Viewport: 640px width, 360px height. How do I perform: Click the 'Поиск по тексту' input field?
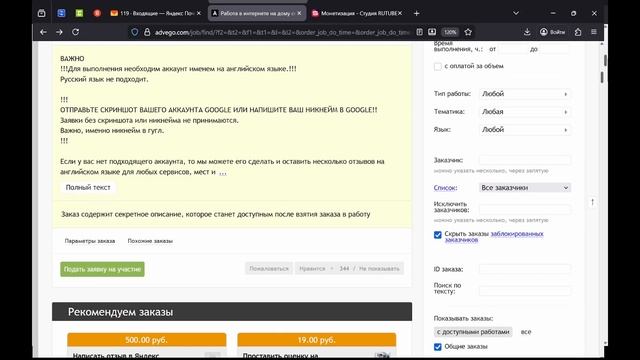[x=525, y=291]
